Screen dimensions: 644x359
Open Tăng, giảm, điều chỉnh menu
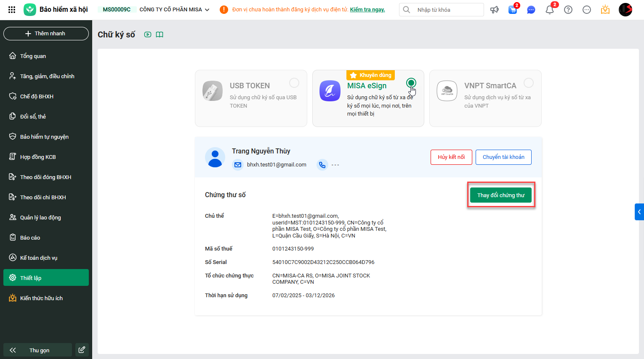46,76
